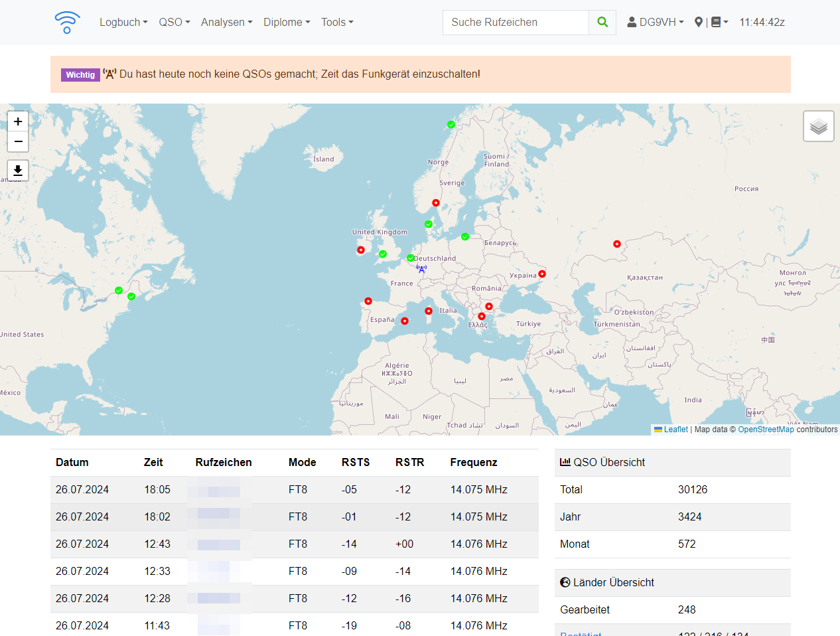Open the Diplome menu
The height and width of the screenshot is (636, 840).
(x=287, y=22)
